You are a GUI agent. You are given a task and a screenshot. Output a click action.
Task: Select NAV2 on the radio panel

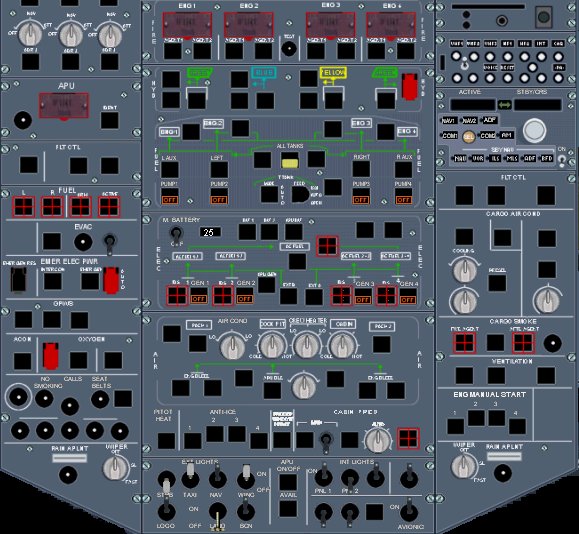coord(470,121)
